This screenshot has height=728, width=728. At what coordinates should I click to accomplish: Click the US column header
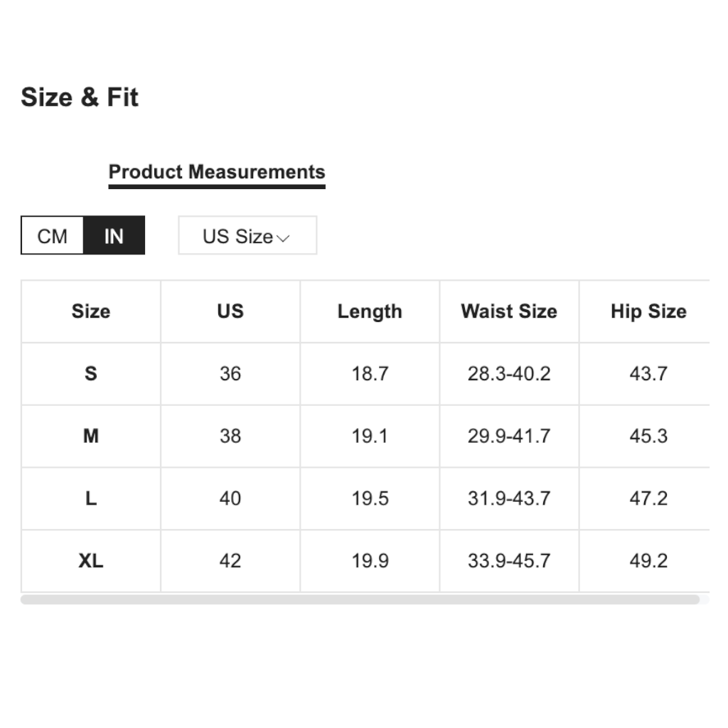(x=230, y=311)
